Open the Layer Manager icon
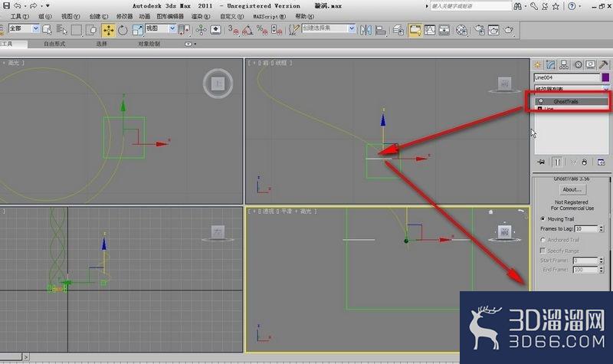Screen dimensions: 613x364 point(398,30)
